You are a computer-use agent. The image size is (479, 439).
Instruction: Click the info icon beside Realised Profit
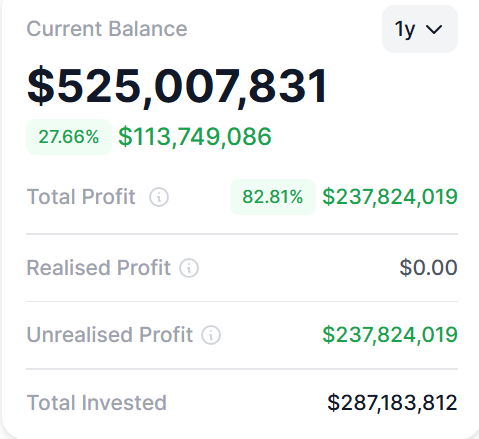tap(189, 268)
